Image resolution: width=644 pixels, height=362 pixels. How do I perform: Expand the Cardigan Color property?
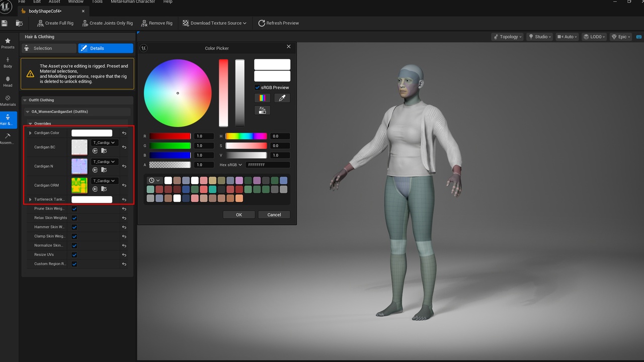tap(30, 133)
